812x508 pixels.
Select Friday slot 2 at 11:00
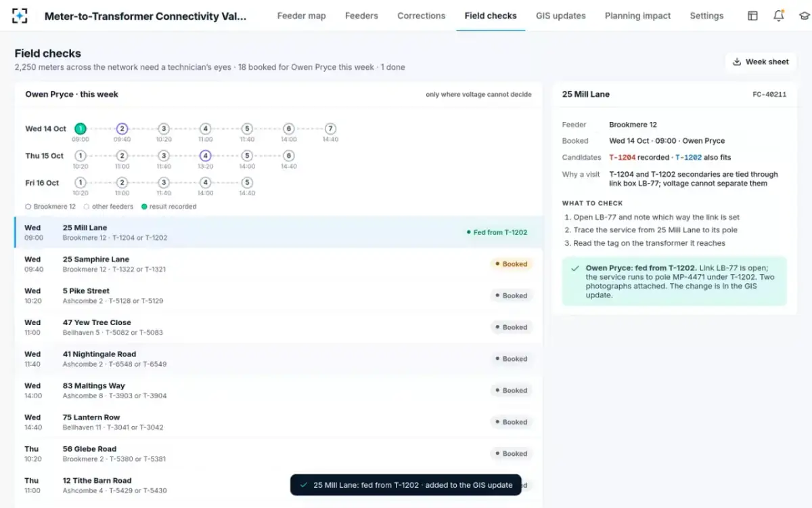(x=122, y=183)
